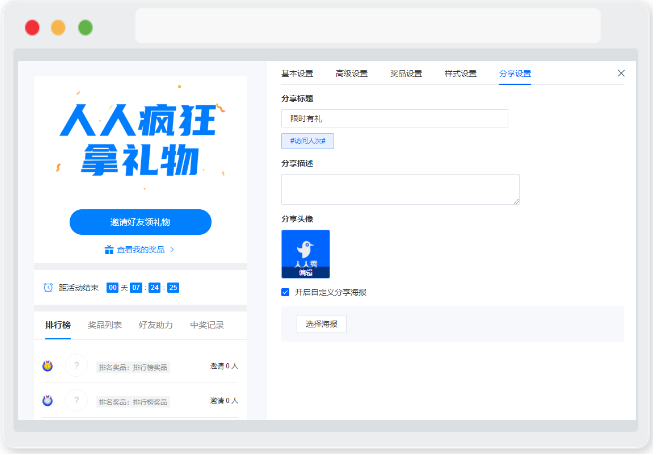Click the countdown seconds box showing 25
The height and width of the screenshot is (454, 653).
pos(173,287)
